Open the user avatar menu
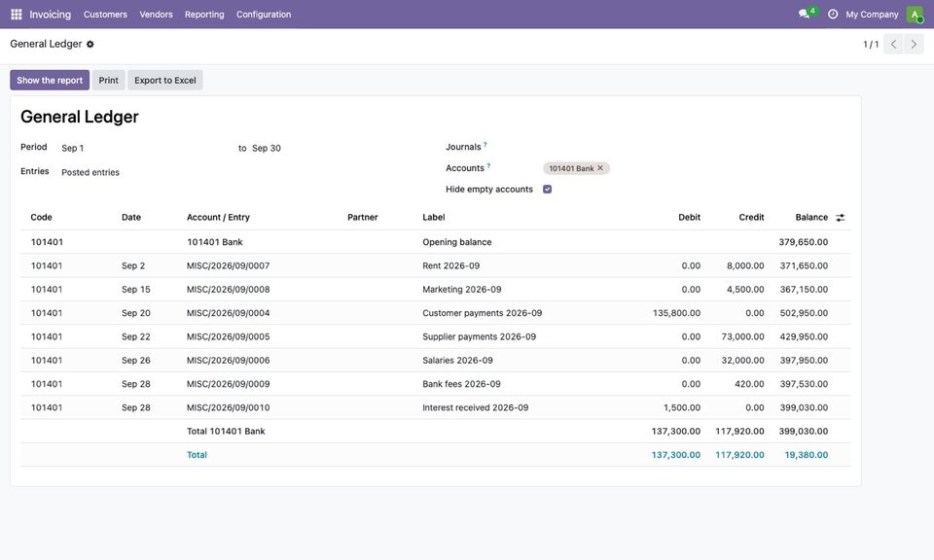Screen dimensions: 934x560 click(x=915, y=15)
